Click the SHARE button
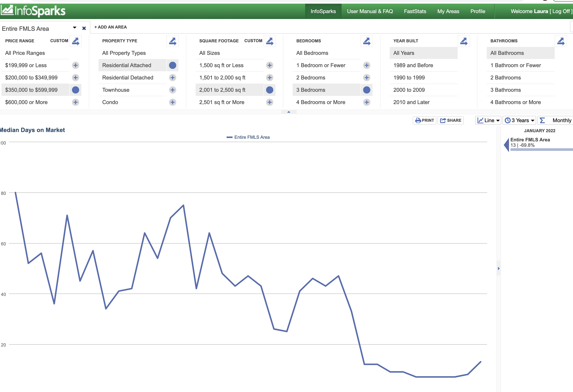The width and height of the screenshot is (573, 392). coord(450,120)
